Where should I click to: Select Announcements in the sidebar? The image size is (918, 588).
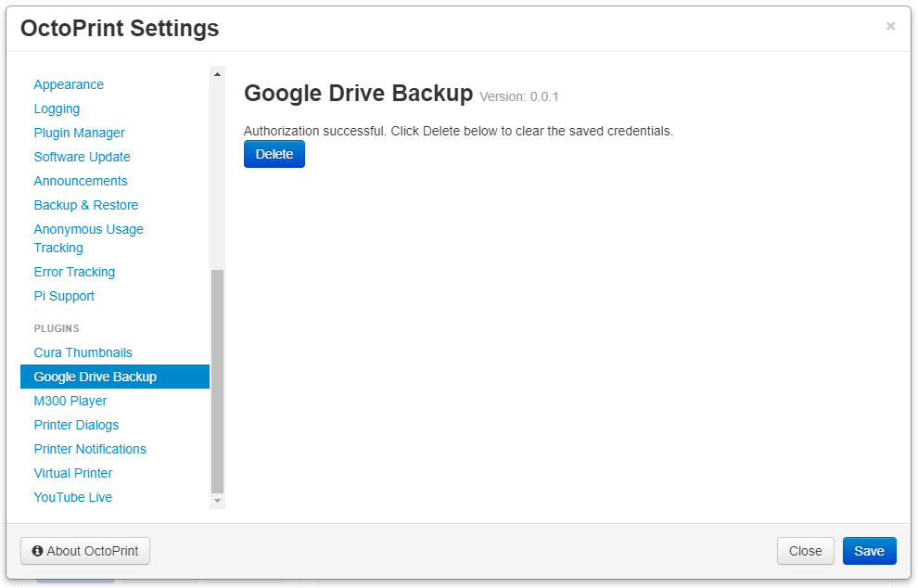(x=80, y=181)
